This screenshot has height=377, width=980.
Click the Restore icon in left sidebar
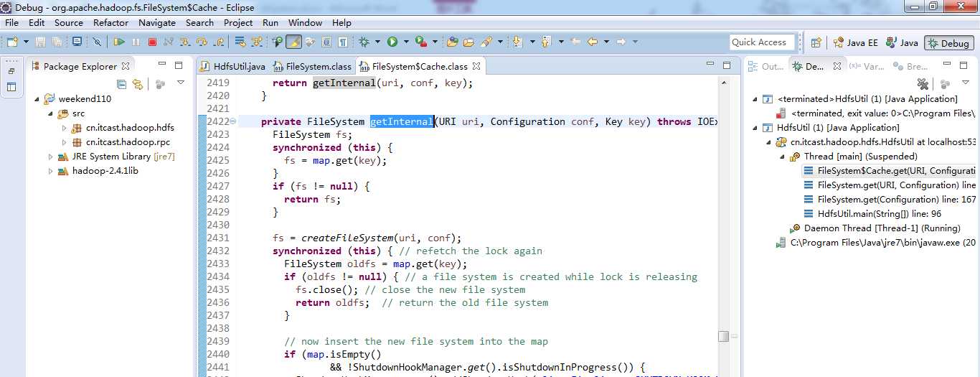[x=11, y=71]
